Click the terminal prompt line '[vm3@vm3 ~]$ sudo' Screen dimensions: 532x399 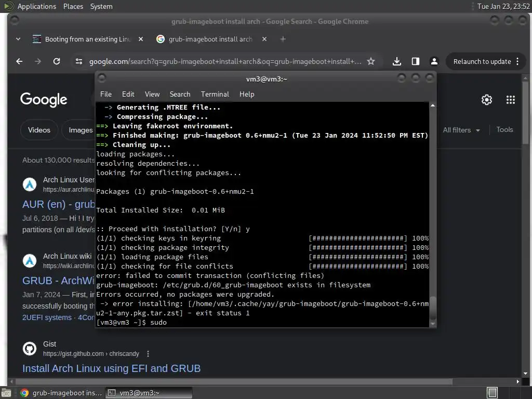(x=131, y=322)
